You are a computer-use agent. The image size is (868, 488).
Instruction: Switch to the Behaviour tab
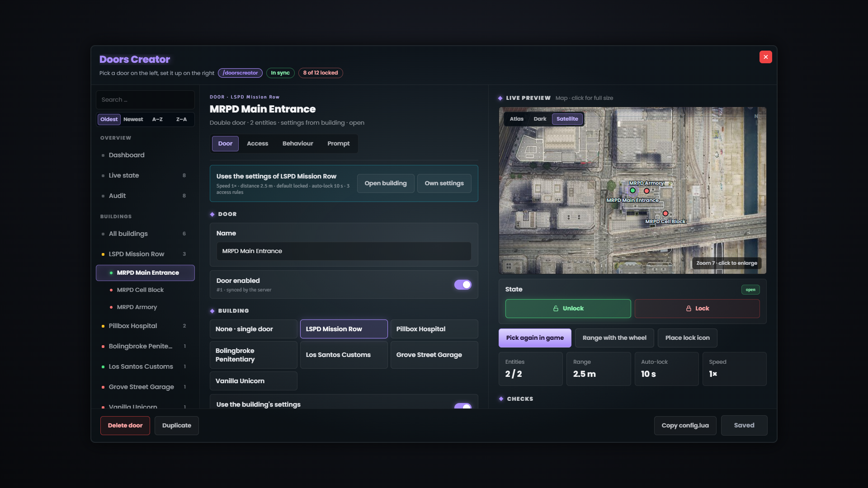click(297, 144)
